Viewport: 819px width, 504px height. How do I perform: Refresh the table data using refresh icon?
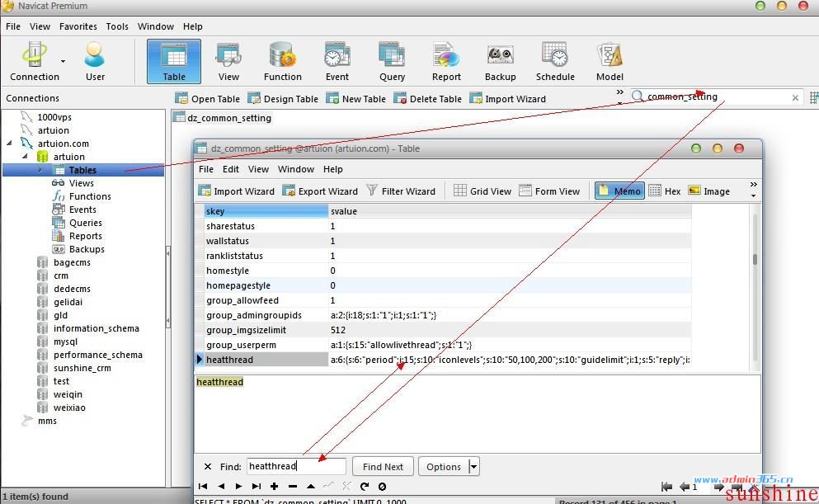(365, 486)
